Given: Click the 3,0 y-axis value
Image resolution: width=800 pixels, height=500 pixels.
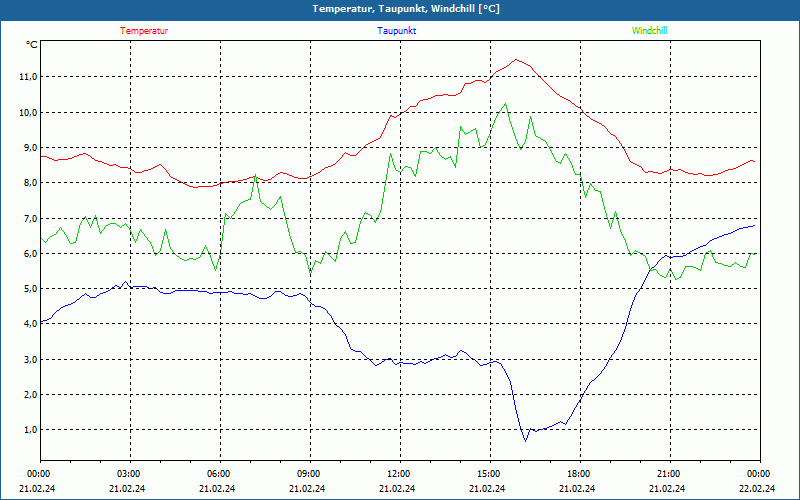Looking at the screenshot, I should coord(30,359).
